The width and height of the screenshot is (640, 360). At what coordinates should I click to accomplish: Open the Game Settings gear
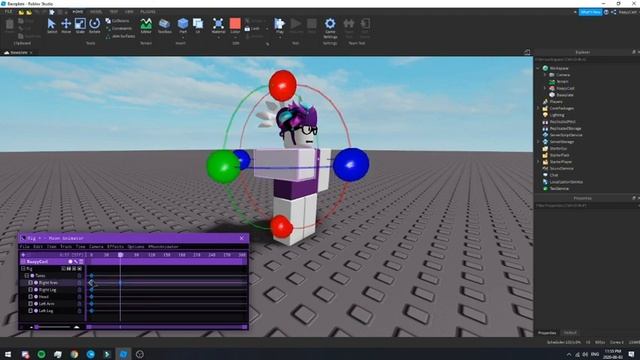[330, 24]
